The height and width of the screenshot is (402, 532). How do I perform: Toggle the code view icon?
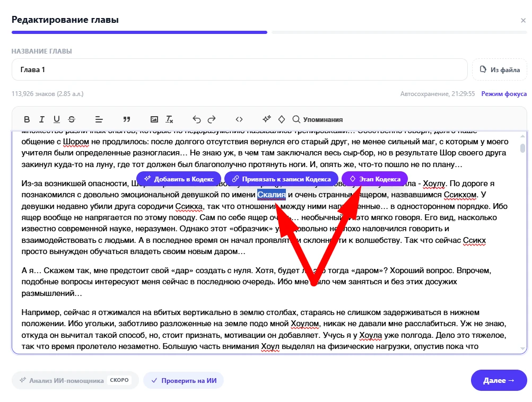[x=239, y=119]
